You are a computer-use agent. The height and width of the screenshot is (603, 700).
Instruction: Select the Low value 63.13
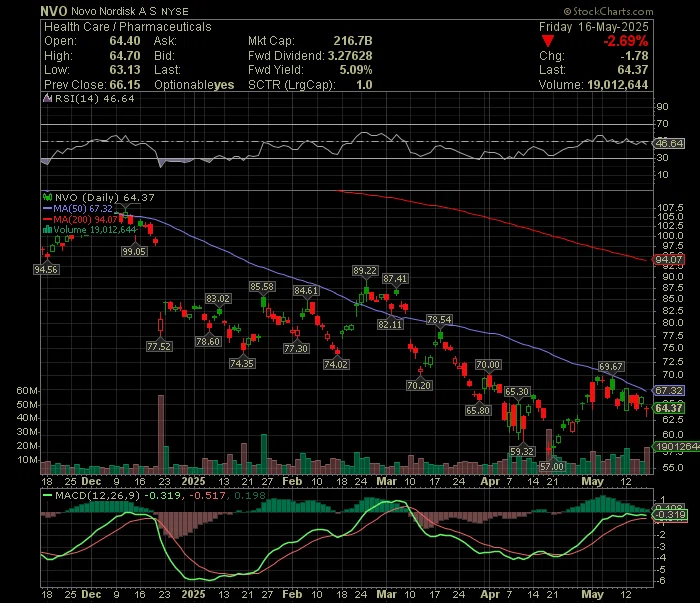(x=125, y=70)
